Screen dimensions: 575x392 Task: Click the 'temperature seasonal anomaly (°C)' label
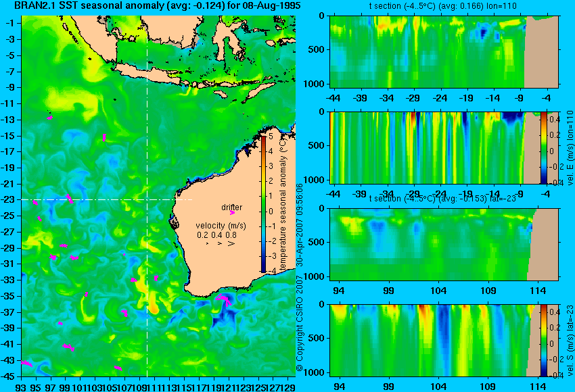click(x=283, y=205)
